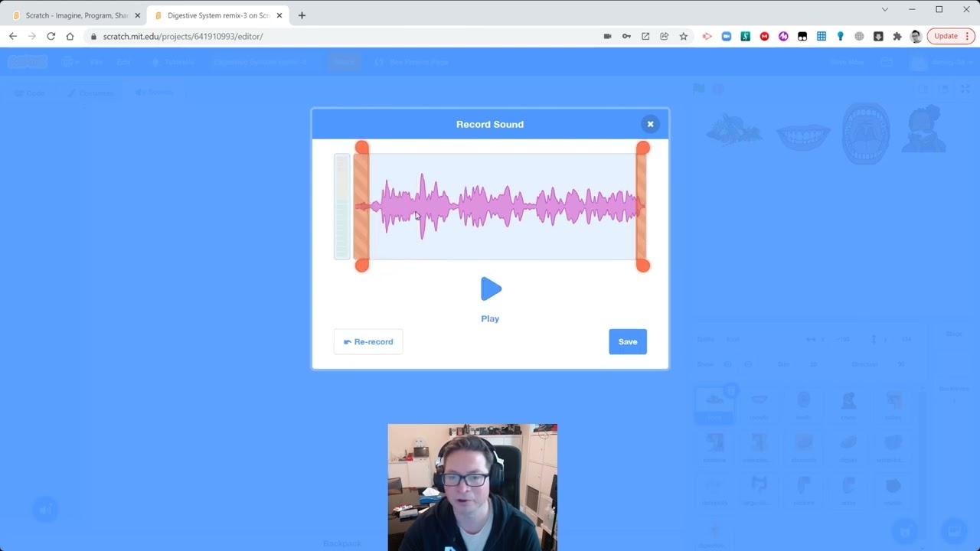
Task: Expand the tab search chevron
Action: pyautogui.click(x=885, y=9)
